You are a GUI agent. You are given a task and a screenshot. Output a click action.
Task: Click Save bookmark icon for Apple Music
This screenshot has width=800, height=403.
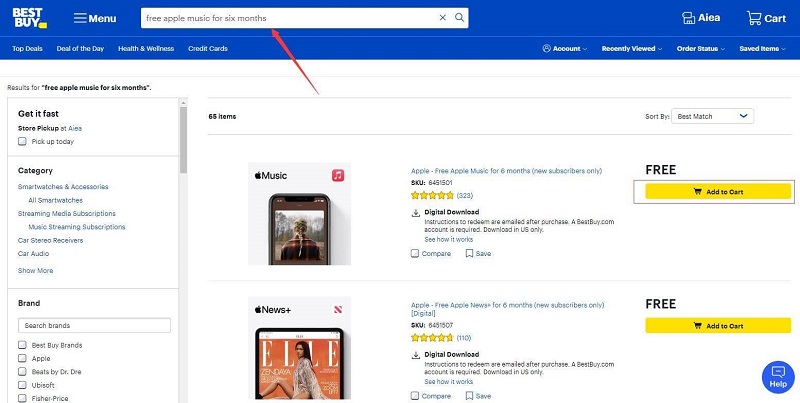point(469,254)
